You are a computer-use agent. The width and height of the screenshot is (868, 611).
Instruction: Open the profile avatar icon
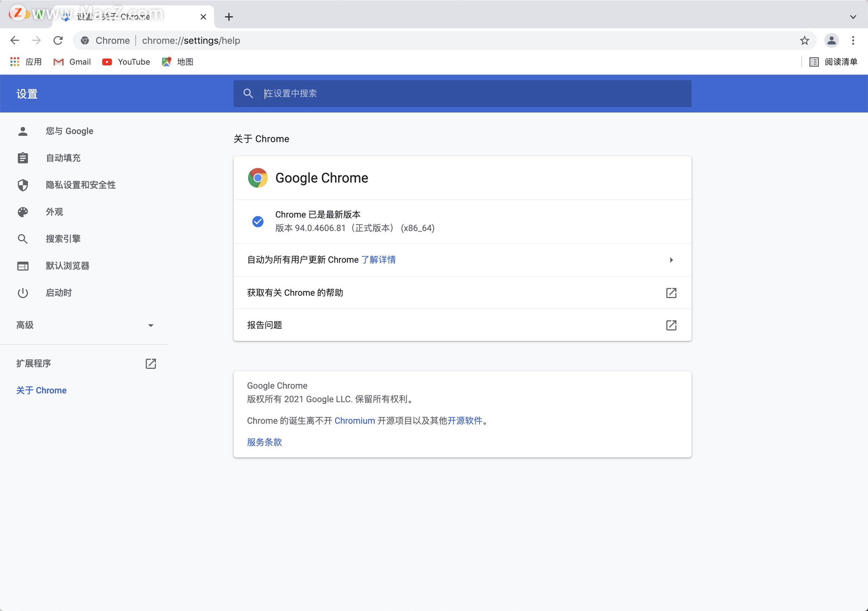[x=832, y=40]
